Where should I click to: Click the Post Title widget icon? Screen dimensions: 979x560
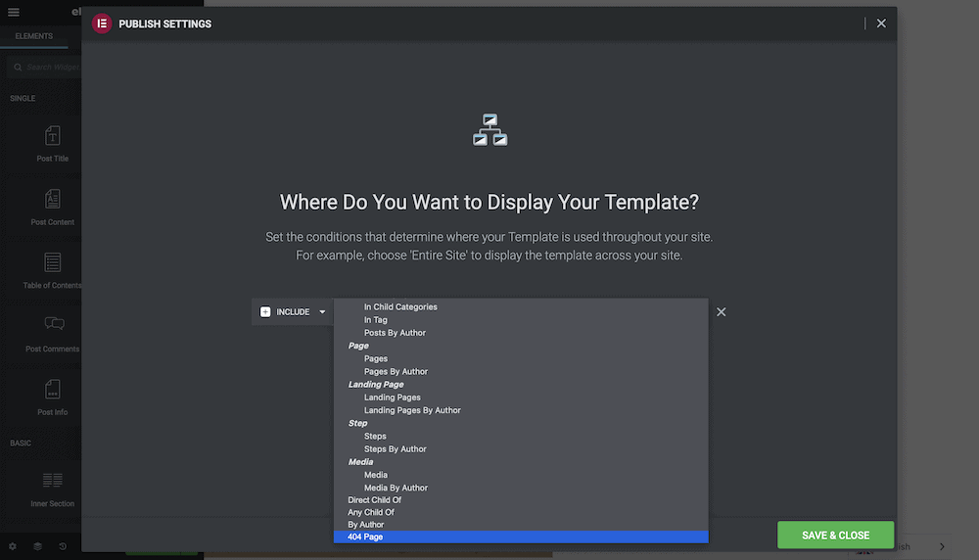pos(53,135)
